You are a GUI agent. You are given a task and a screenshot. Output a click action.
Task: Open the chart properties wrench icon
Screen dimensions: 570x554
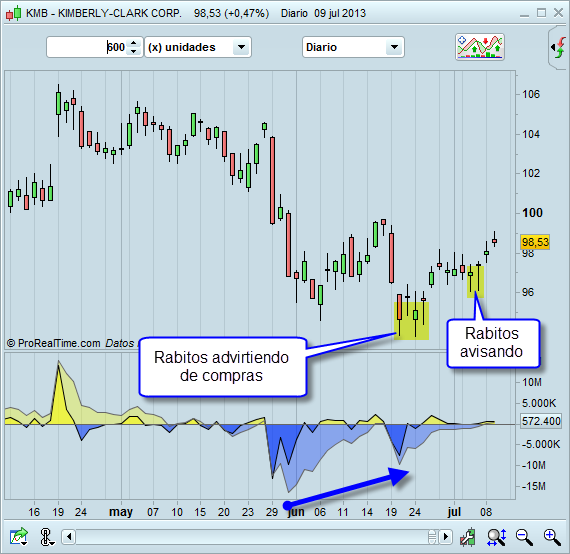tap(468, 537)
